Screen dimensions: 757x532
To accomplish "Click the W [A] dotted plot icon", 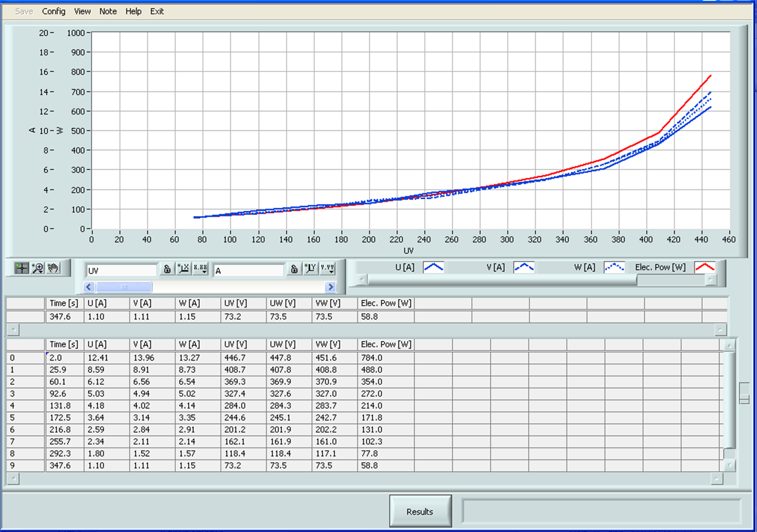I will coord(614,267).
